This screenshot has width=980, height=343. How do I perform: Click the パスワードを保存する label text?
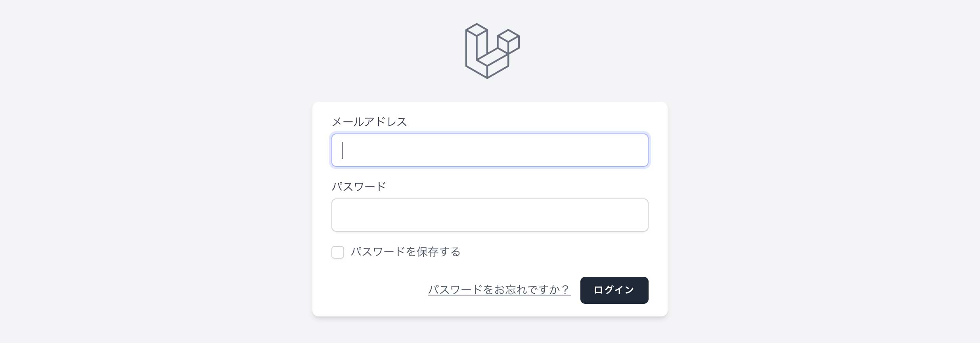click(x=405, y=252)
